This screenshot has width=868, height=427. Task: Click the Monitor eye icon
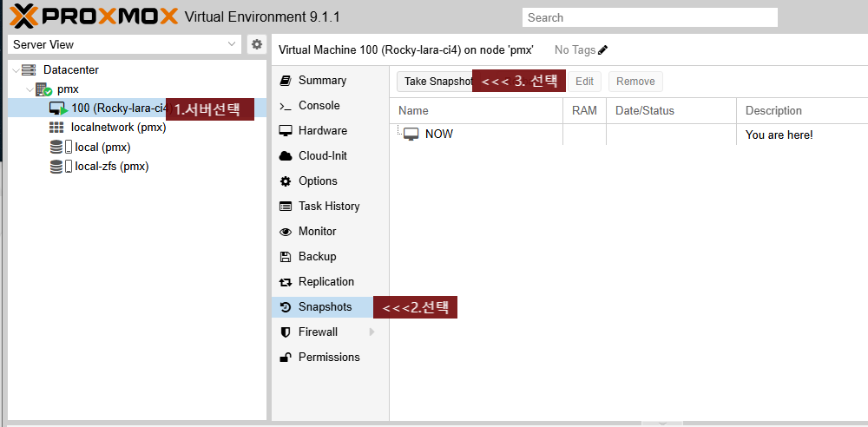(x=285, y=232)
